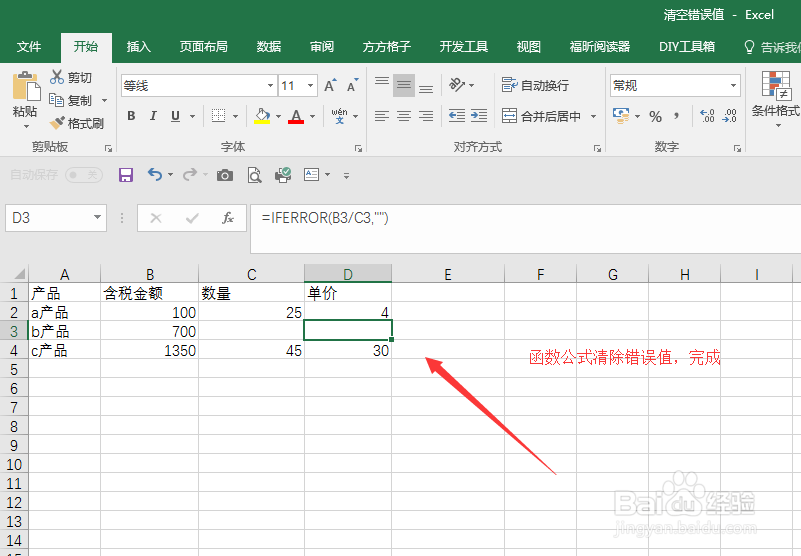Select the Format Painter brush
Screen dimensions: 801x556
click(x=57, y=123)
